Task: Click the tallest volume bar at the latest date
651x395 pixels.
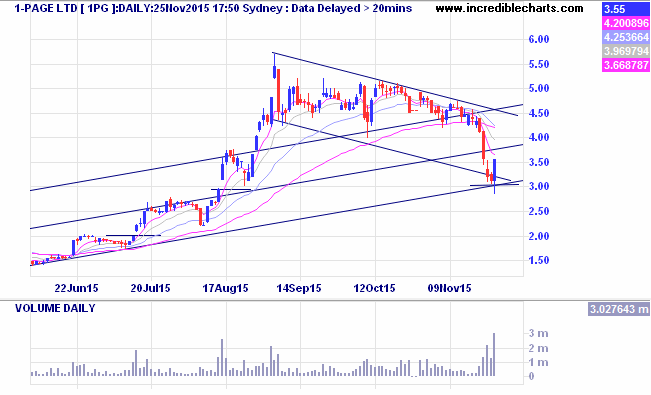Action: 494,355
